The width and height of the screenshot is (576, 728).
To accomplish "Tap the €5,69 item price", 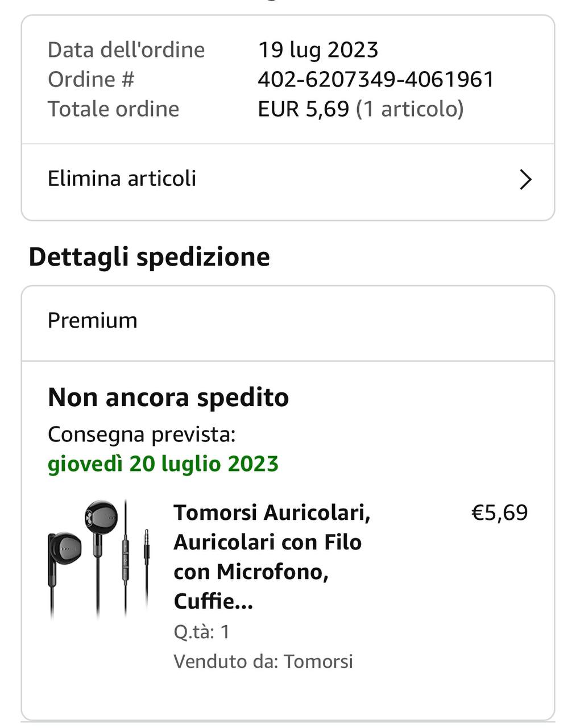I will point(499,513).
